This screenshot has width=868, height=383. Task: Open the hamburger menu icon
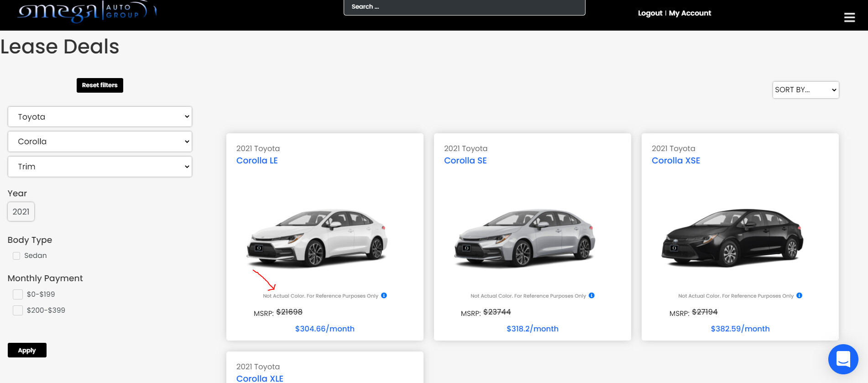pyautogui.click(x=849, y=17)
